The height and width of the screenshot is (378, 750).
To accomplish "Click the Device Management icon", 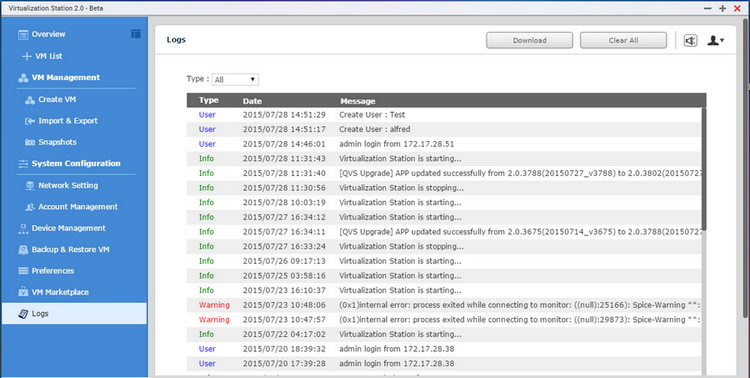I will tap(23, 228).
